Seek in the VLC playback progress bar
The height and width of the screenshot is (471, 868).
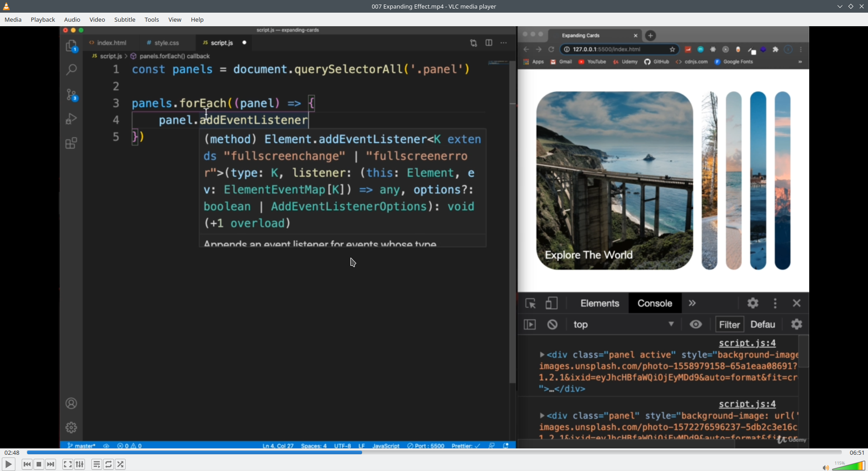click(434, 452)
